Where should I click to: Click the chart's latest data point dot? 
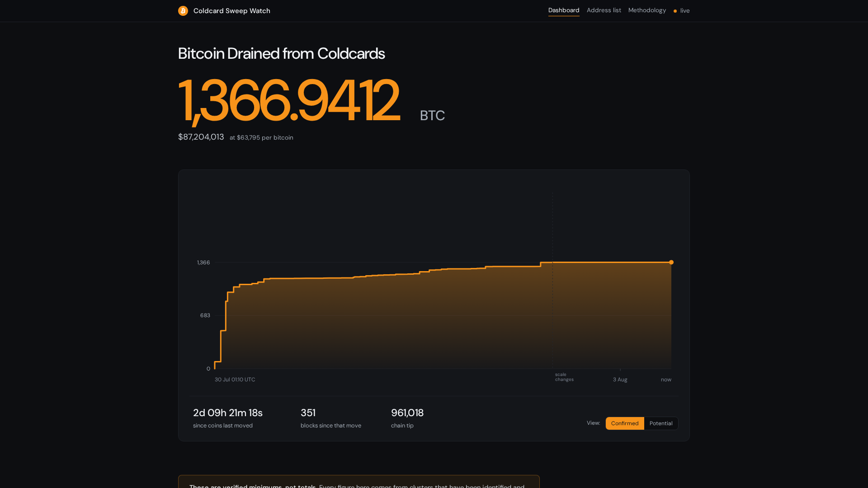pos(671,262)
